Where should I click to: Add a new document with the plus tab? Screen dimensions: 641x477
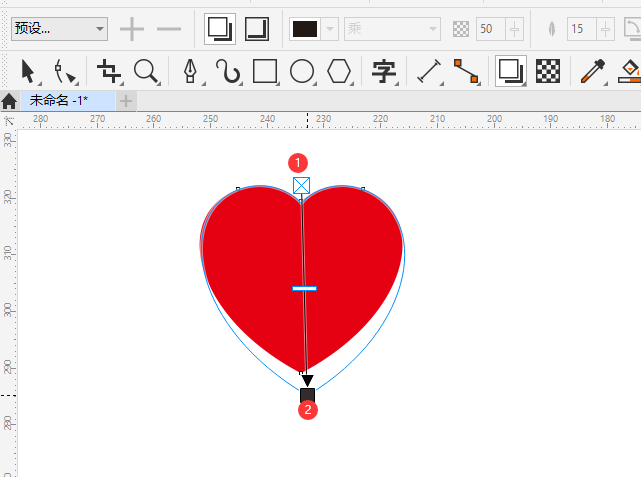point(126,101)
